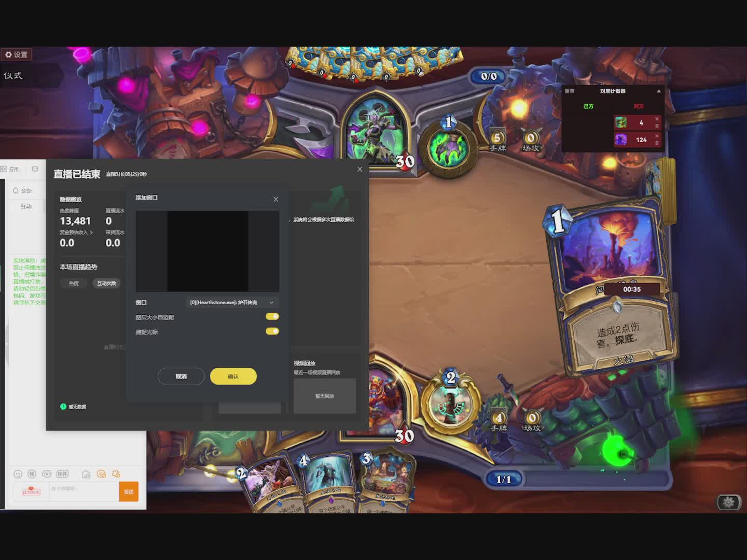Screen dimensions: 747x560
Task: Click the 挂件 widget icon in chat toolbar
Action: 62,474
